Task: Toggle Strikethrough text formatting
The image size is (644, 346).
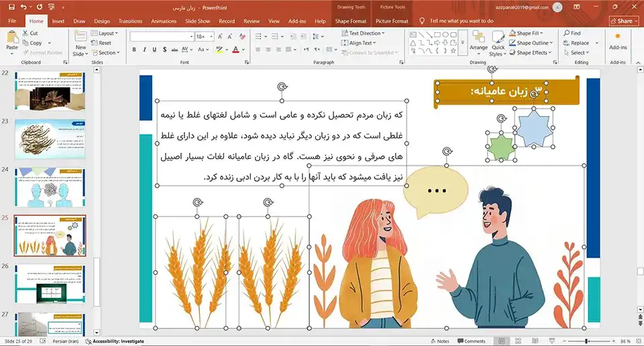Action: tap(174, 50)
